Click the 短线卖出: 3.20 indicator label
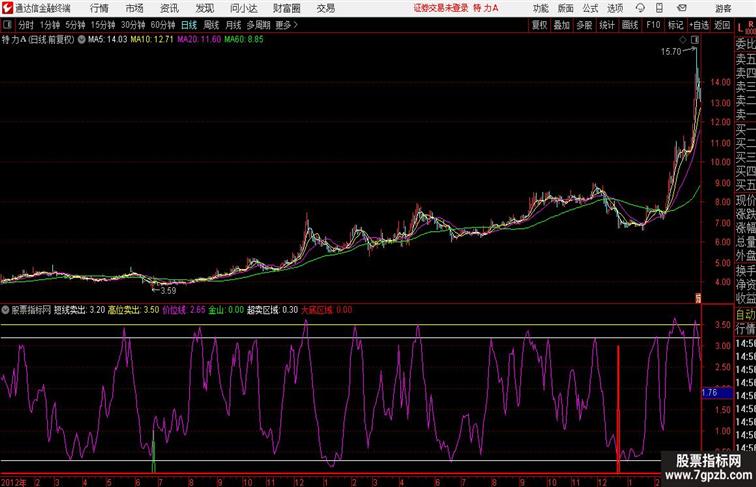 80,310
